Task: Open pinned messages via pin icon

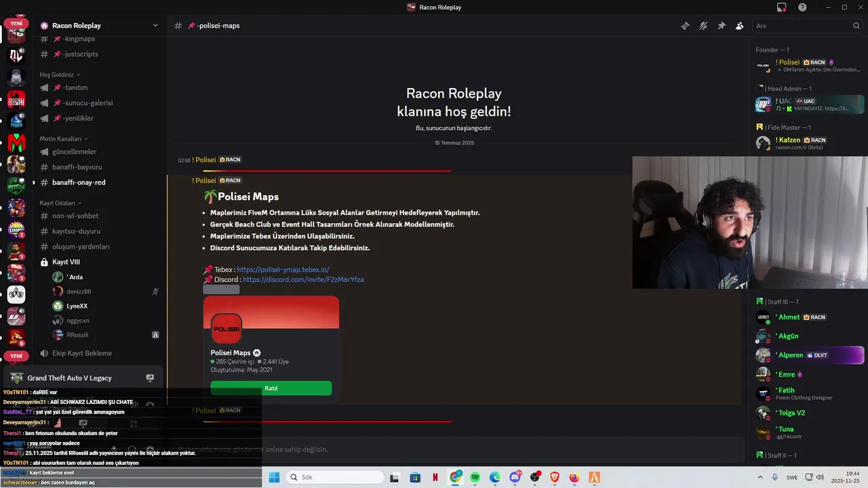Action: [x=722, y=26]
